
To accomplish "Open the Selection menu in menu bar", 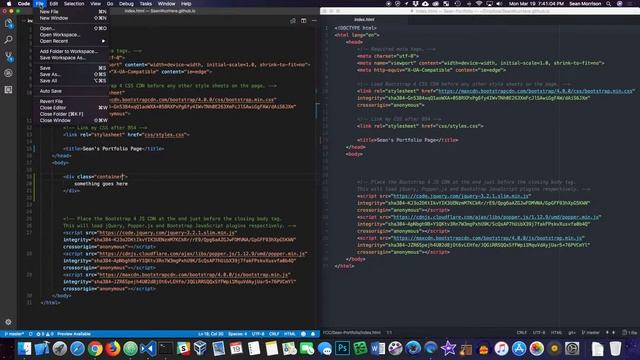I will 74,4.
